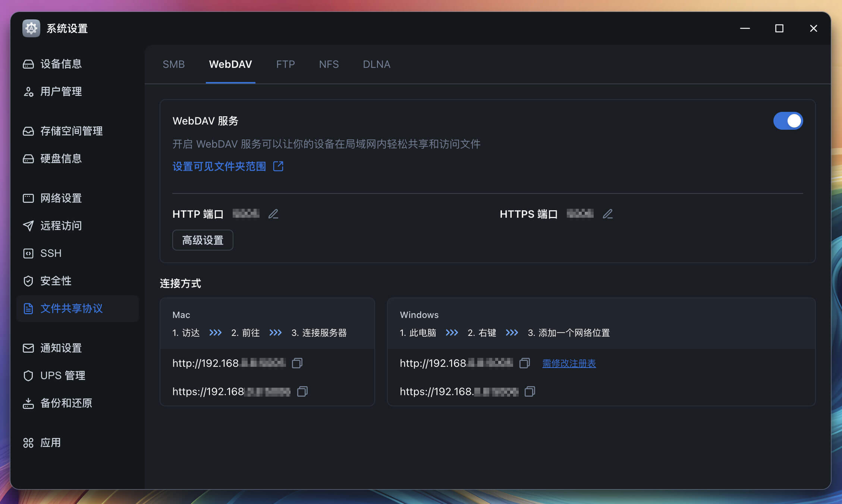This screenshot has width=842, height=504.
Task: Copy the Mac https address
Action: [302, 391]
